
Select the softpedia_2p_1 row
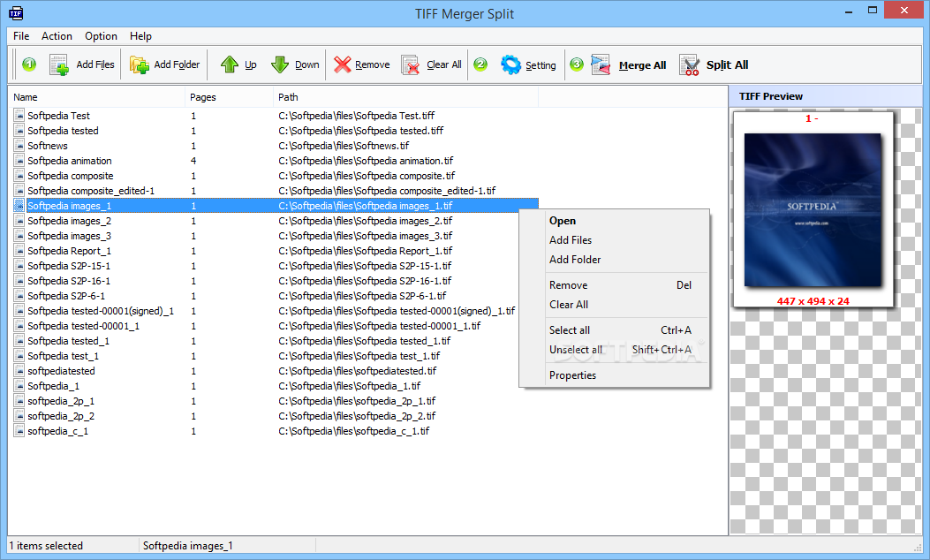276,401
